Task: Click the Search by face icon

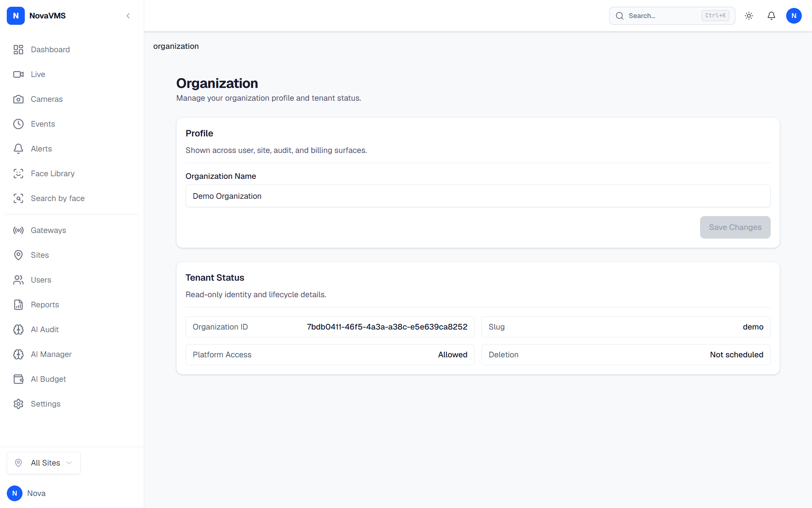Action: 18,198
